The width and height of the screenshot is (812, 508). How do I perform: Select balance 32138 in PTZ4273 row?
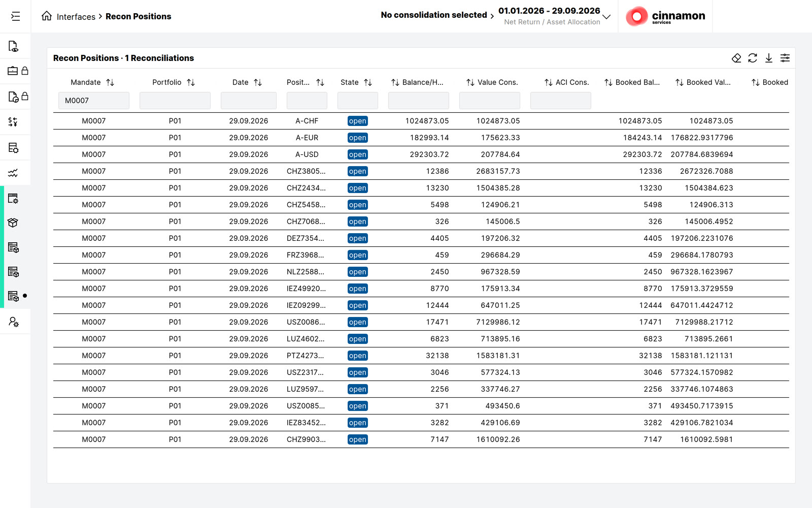(437, 356)
